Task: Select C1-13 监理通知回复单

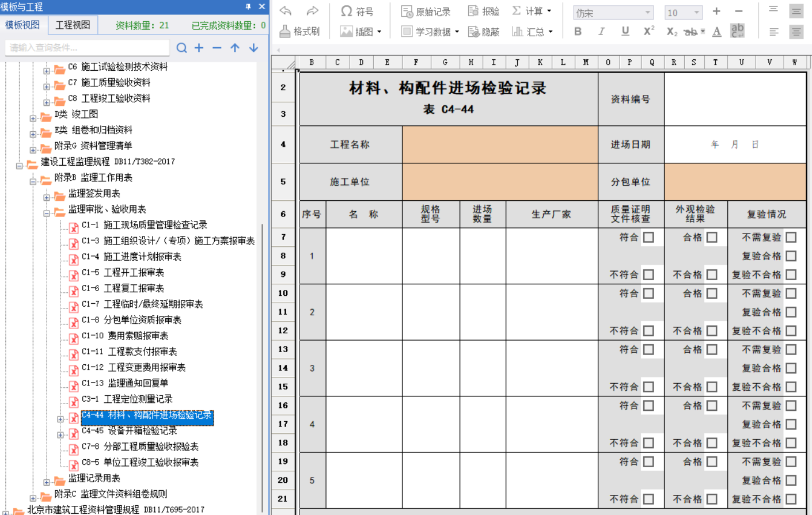Action: 124,383
